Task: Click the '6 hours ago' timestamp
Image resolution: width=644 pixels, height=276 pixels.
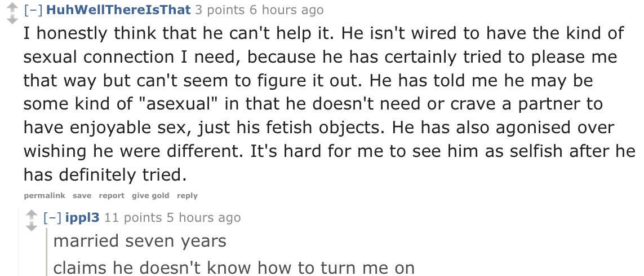Action: coord(287,10)
